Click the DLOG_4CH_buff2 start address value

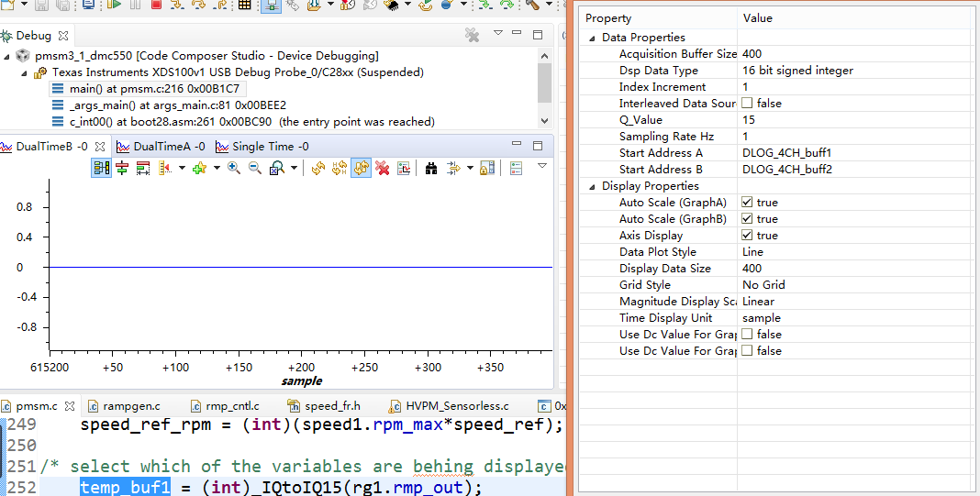pos(787,170)
